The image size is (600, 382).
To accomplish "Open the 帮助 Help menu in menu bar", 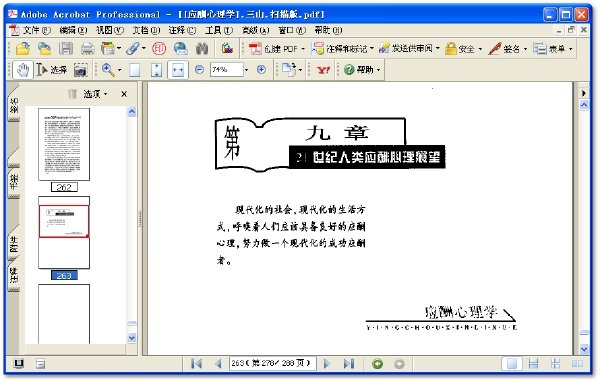I will (328, 30).
